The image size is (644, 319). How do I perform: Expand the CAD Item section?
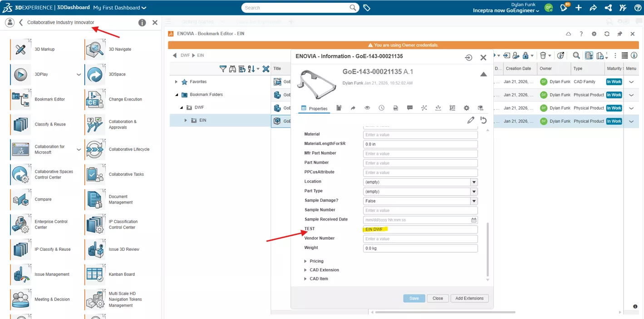click(x=305, y=279)
